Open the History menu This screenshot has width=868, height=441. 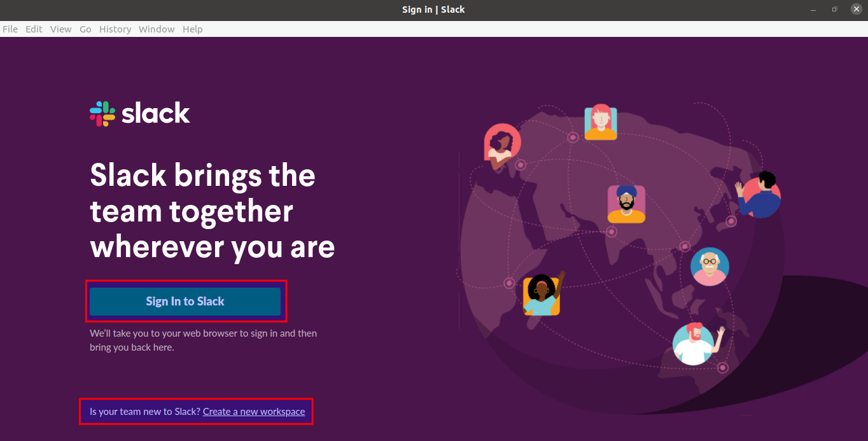115,29
